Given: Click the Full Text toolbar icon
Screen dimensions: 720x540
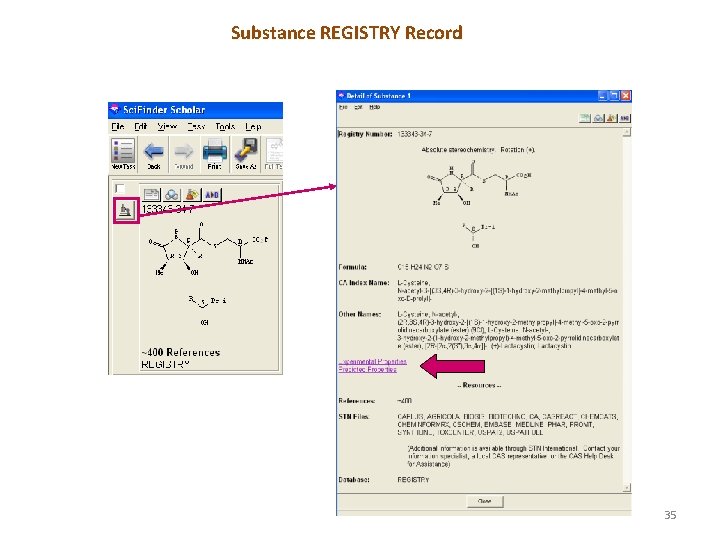Looking at the screenshot, I should (x=274, y=155).
